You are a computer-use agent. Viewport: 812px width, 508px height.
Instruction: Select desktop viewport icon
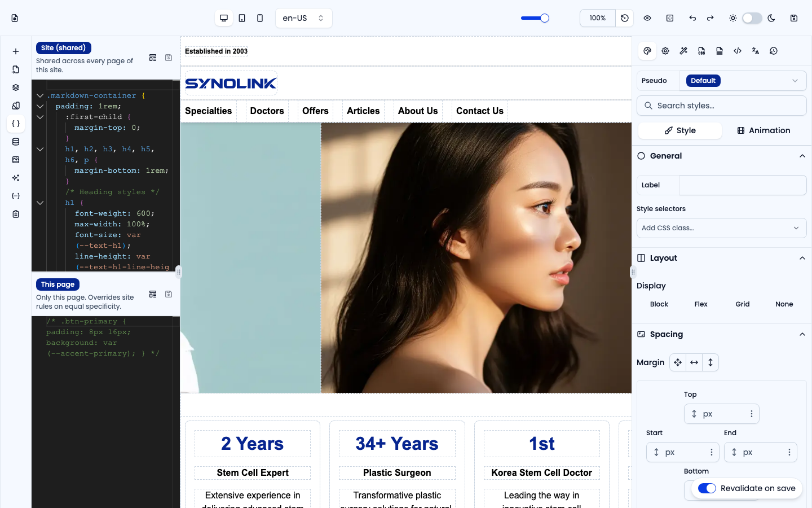[x=224, y=18]
